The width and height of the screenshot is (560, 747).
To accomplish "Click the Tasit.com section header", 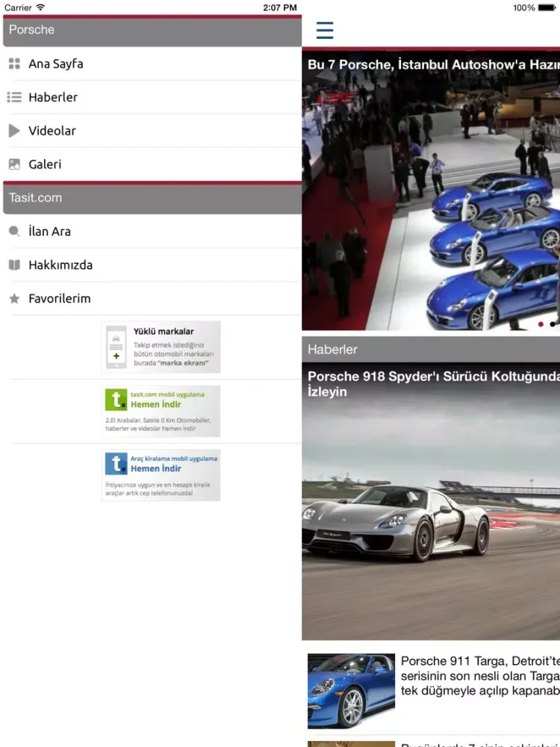I will coord(152,198).
